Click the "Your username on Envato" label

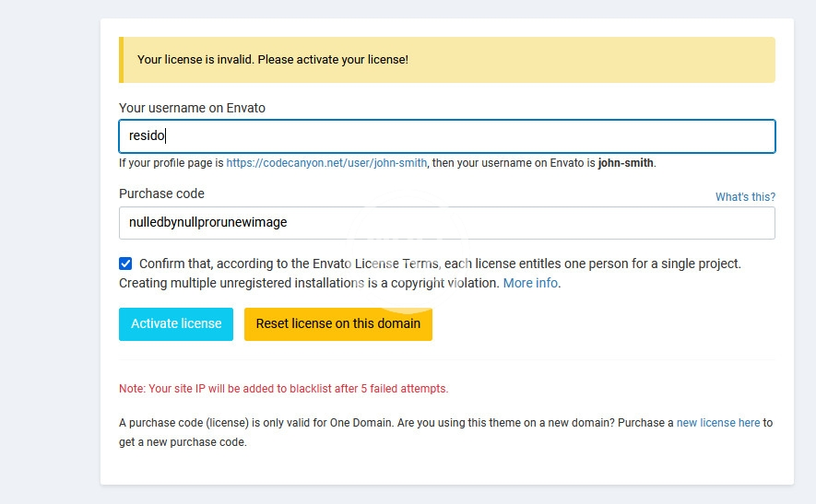point(192,108)
